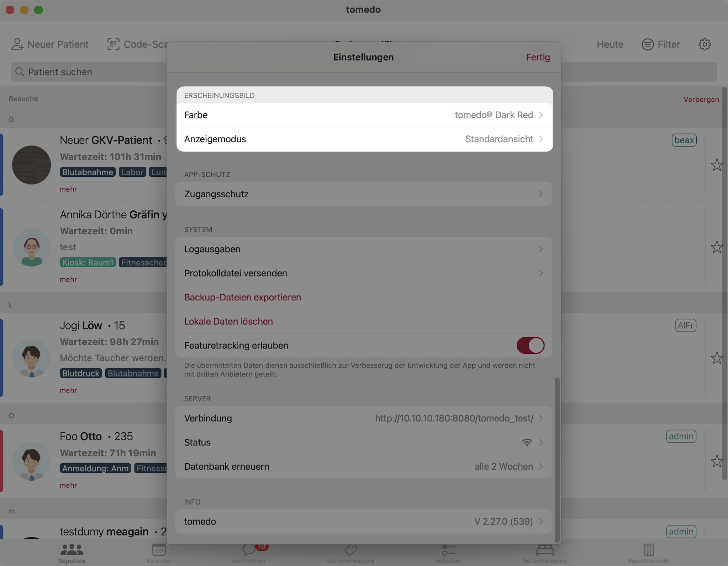This screenshot has width=728, height=566.
Task: Click Blutabnahme tag on Jogi Löw
Action: click(x=133, y=373)
